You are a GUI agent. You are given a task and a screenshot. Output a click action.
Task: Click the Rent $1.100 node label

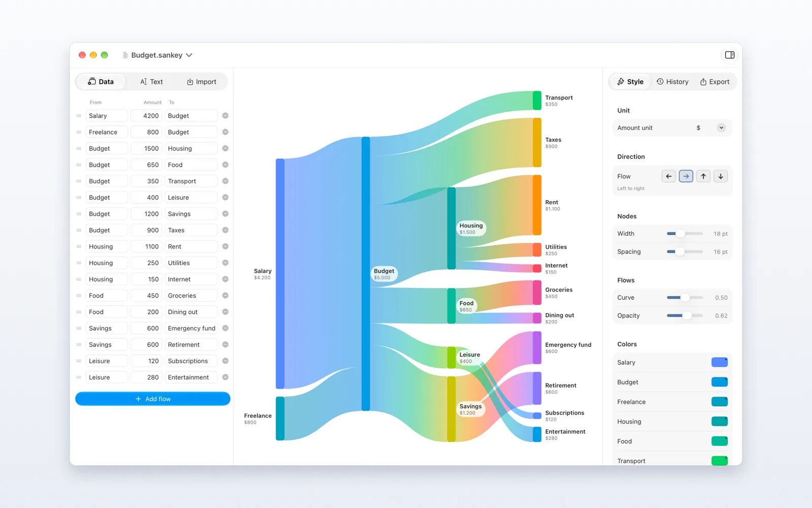[553, 205]
